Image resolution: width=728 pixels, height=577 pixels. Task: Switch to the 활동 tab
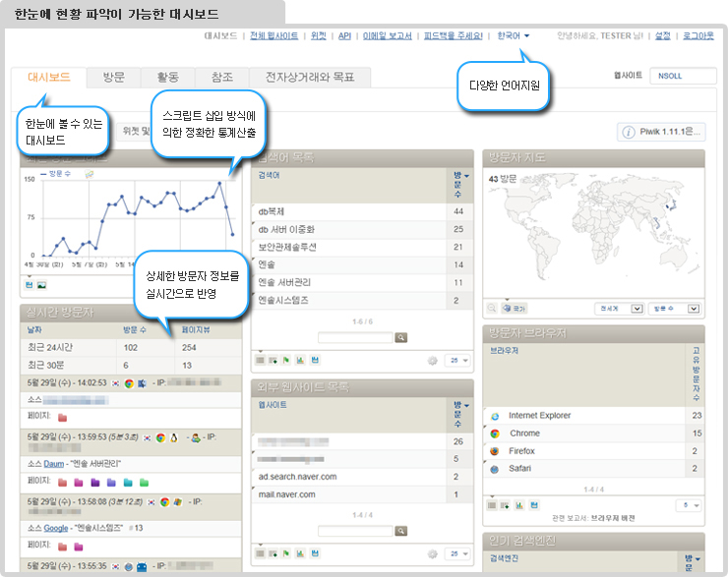tap(167, 77)
